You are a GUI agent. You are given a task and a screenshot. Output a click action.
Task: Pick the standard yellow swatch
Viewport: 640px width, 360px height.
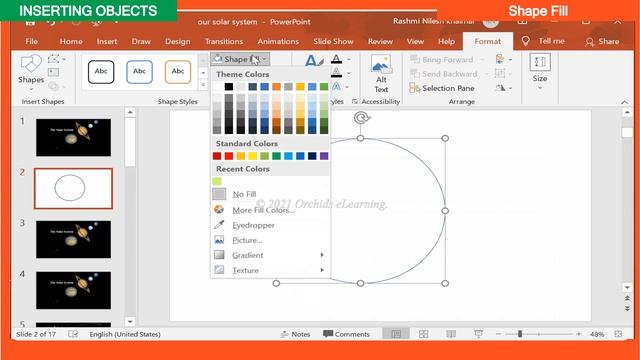tap(253, 156)
